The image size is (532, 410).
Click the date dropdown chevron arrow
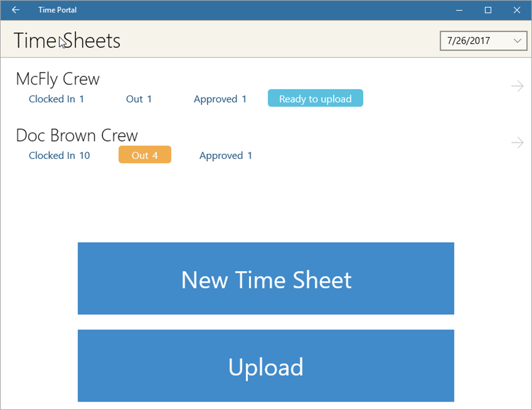[517, 41]
